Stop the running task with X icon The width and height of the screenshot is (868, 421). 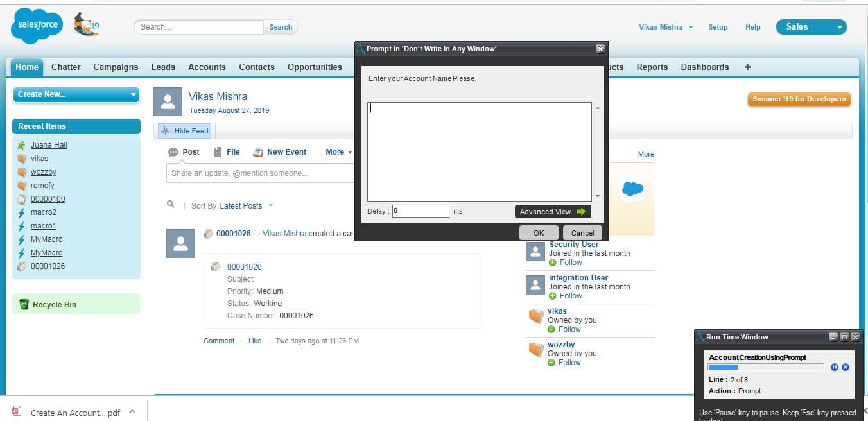(x=846, y=367)
